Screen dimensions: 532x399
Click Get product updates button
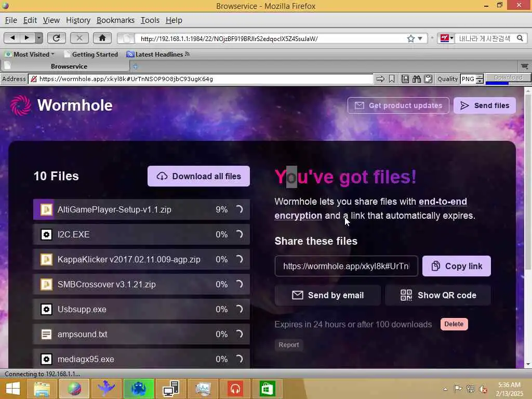398,105
